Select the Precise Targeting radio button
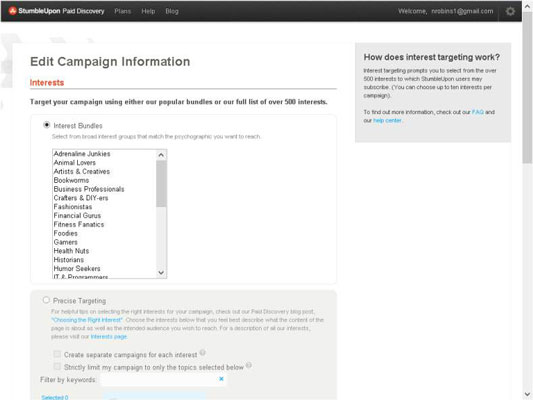Screen dimensions: 533x400 pyautogui.click(x=46, y=300)
